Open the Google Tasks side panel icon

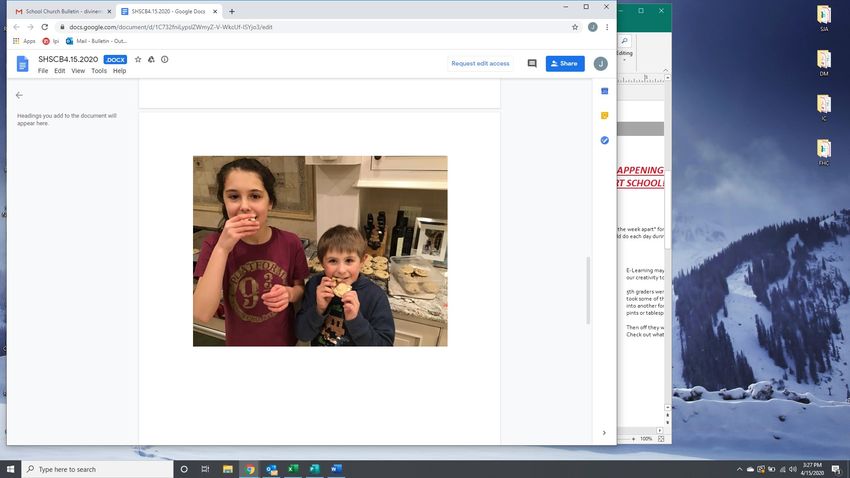[x=604, y=140]
